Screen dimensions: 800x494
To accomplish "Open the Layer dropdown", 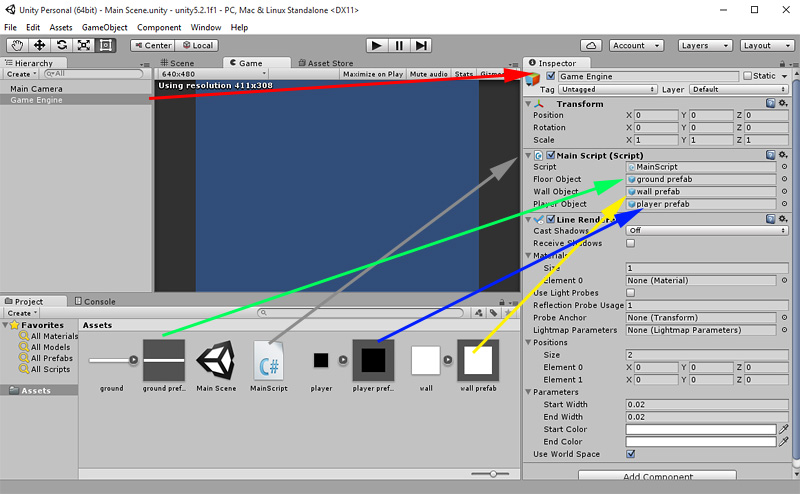I will (x=738, y=89).
